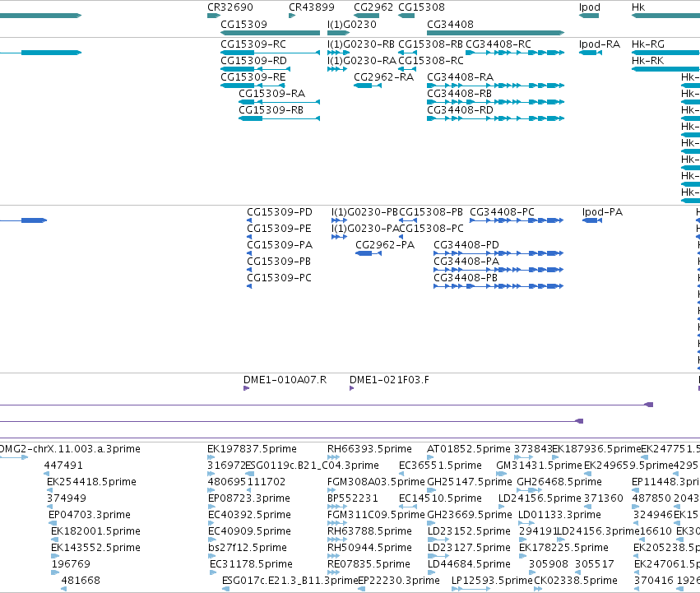The width and height of the screenshot is (700, 593).
Task: Click the EC31178.5prime EST label
Action: click(x=252, y=564)
